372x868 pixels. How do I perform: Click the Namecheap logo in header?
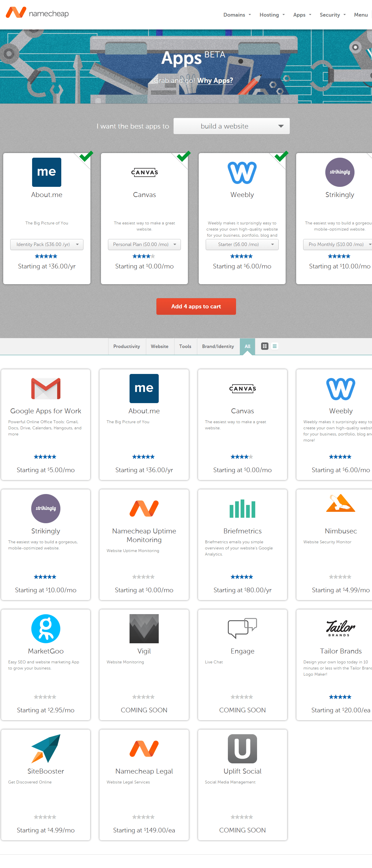pos(37,13)
